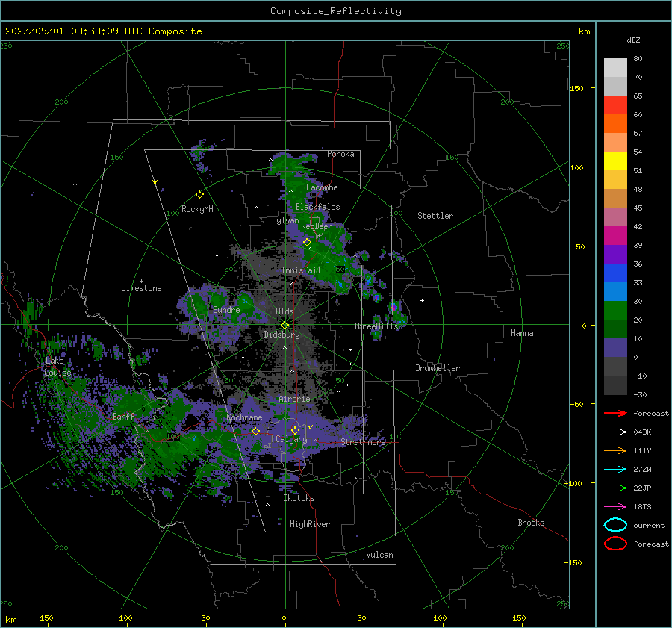Click the RockyMH label
This screenshot has width=672, height=628.
pyautogui.click(x=197, y=209)
